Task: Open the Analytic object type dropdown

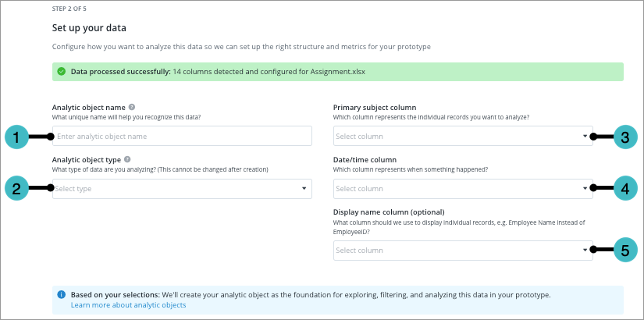Action: coord(182,189)
